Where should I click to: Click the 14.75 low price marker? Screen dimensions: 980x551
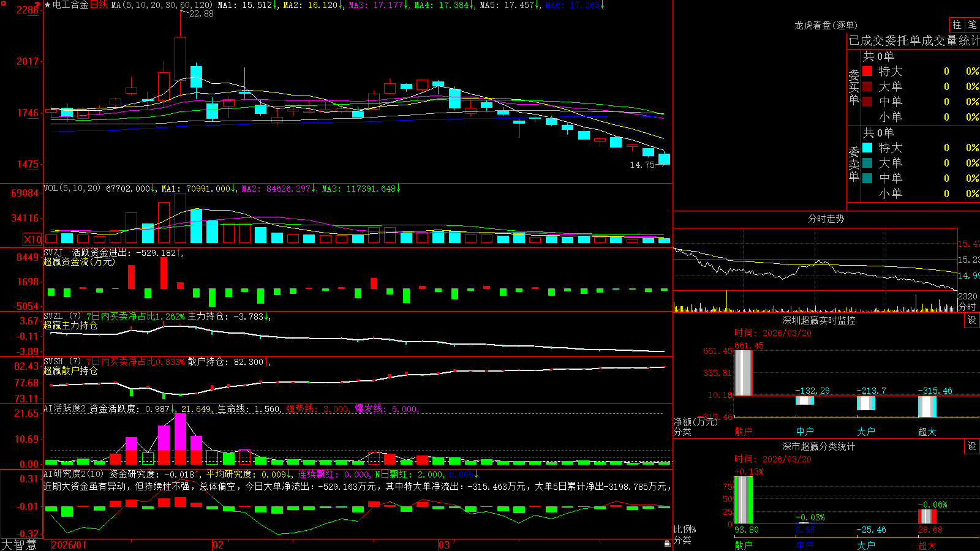(643, 165)
